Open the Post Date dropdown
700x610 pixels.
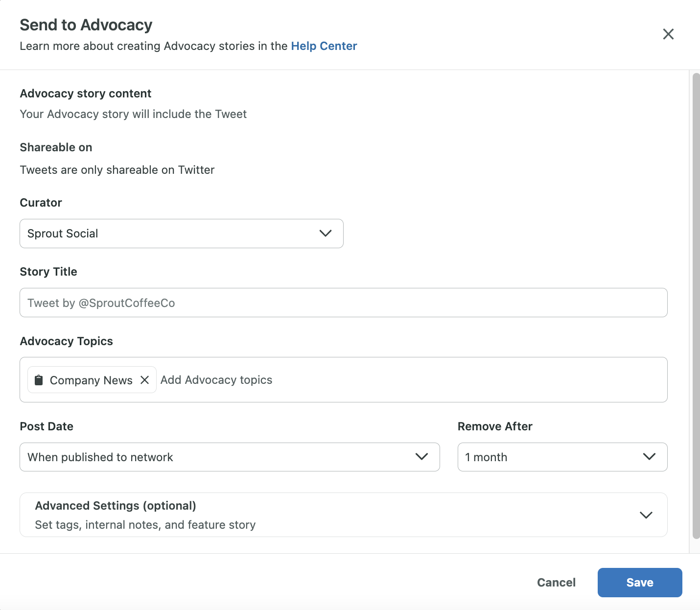coord(230,457)
